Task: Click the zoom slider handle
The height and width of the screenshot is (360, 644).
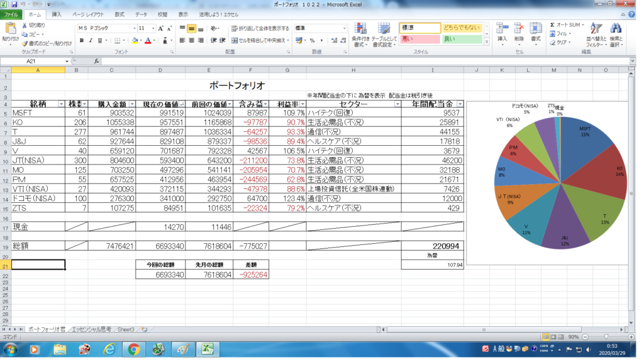Action: (x=606, y=337)
